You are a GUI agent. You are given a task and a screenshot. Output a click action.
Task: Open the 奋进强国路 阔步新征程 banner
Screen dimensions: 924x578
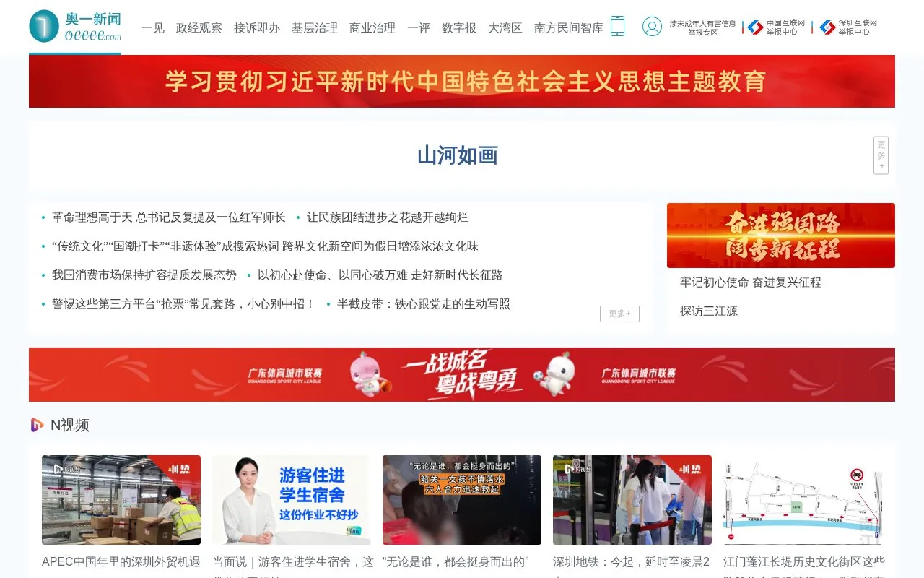(x=781, y=236)
